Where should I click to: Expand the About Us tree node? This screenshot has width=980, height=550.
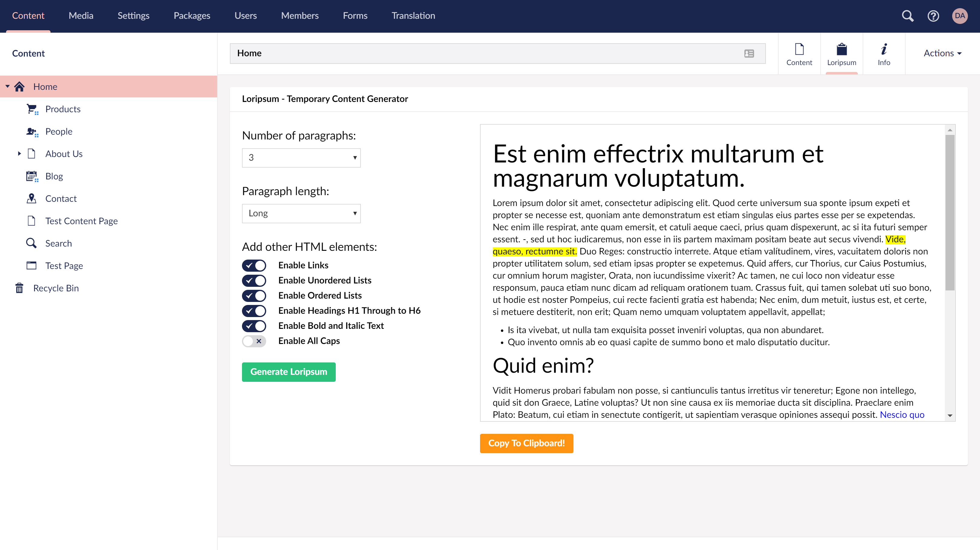(19, 154)
